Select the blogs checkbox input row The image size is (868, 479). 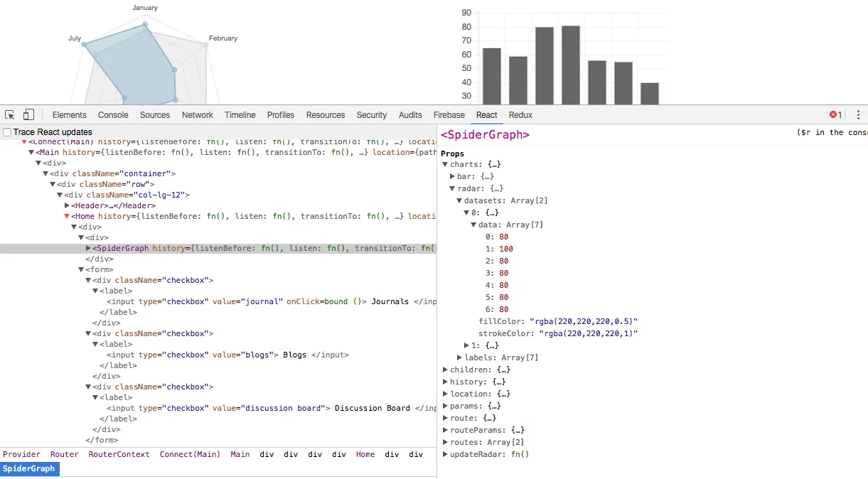227,355
